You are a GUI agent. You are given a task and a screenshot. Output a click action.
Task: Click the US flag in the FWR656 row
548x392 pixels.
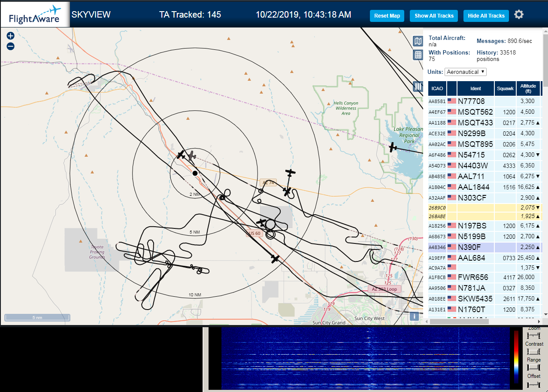pyautogui.click(x=451, y=277)
